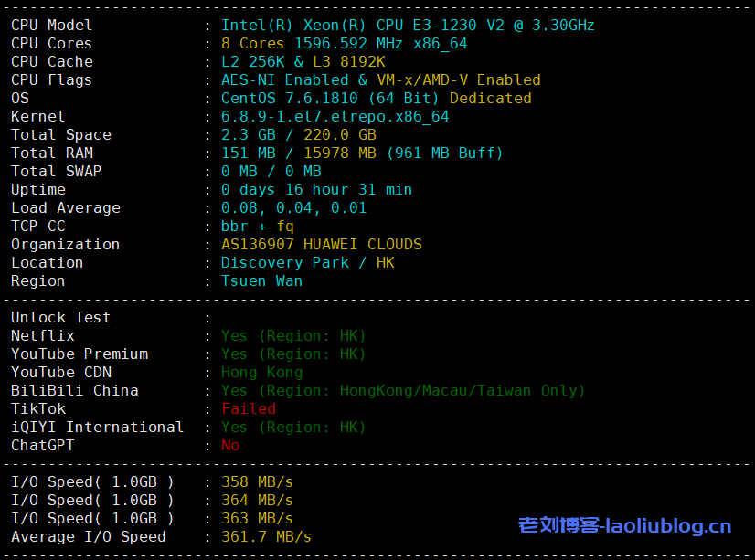Click the red TikTok 'Failed' status
755x560 pixels.
(x=248, y=409)
